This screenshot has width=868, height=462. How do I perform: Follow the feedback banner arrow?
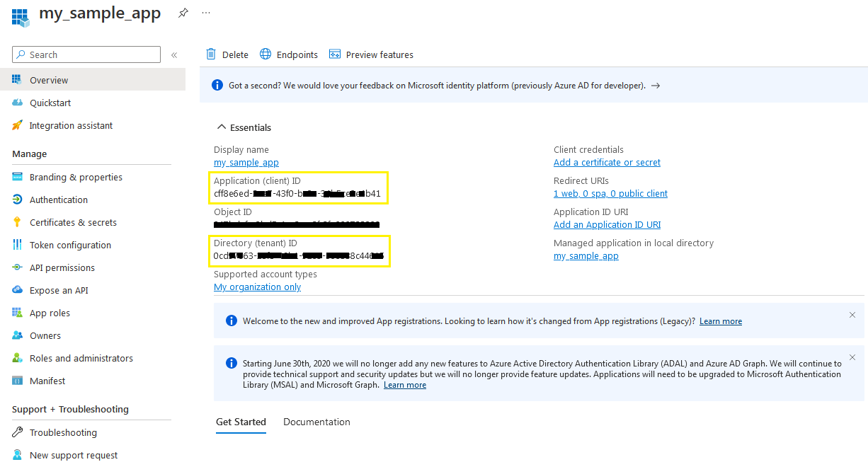(656, 86)
